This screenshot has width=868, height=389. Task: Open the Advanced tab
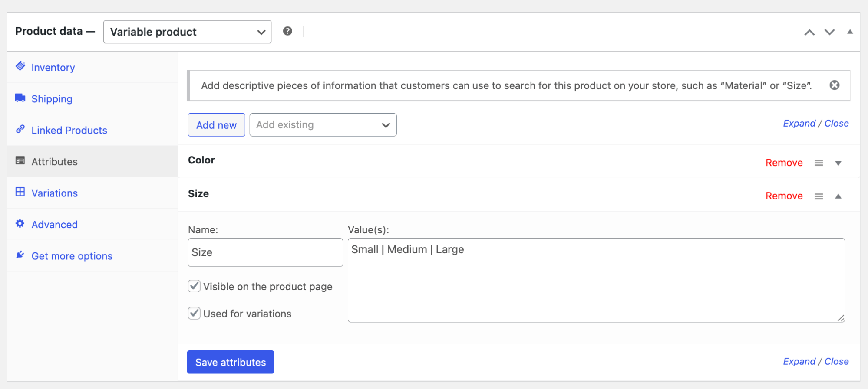coord(92,225)
